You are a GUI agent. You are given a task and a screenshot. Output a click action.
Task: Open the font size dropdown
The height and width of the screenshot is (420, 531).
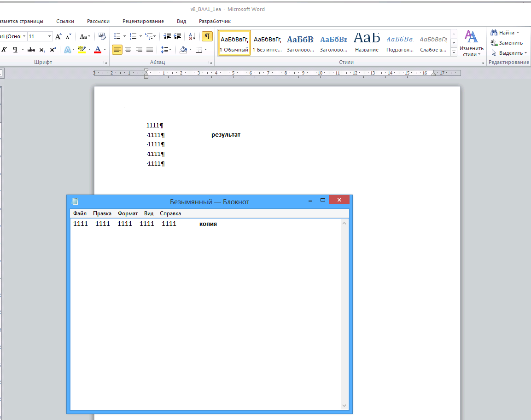pos(50,36)
